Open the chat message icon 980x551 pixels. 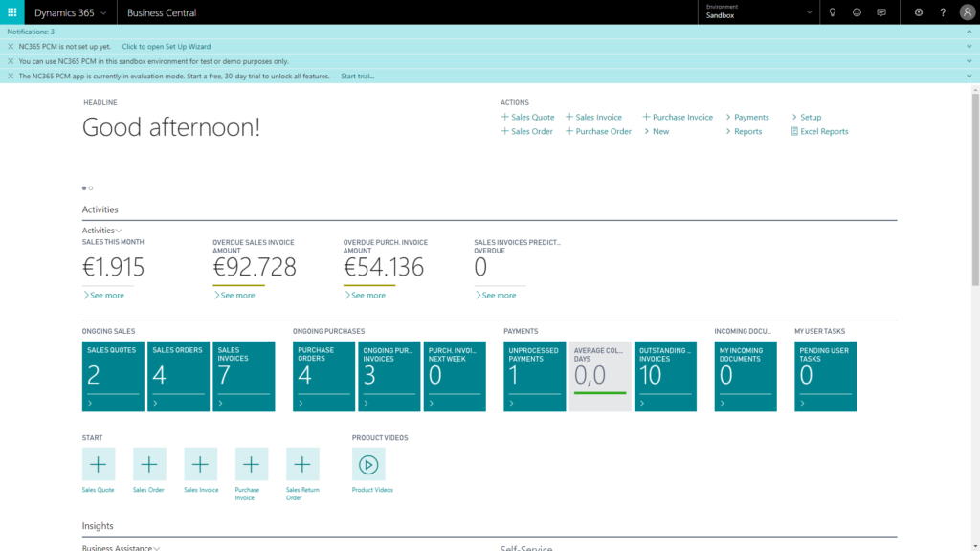click(881, 12)
